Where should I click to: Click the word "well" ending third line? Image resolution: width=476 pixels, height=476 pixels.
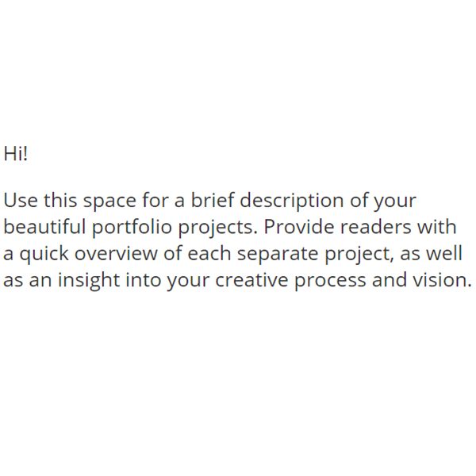click(444, 253)
